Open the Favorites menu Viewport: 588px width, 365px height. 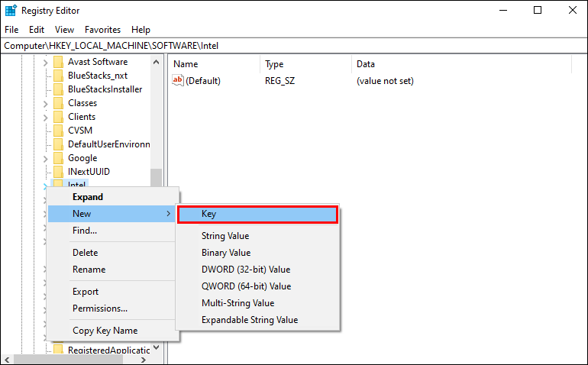point(102,30)
